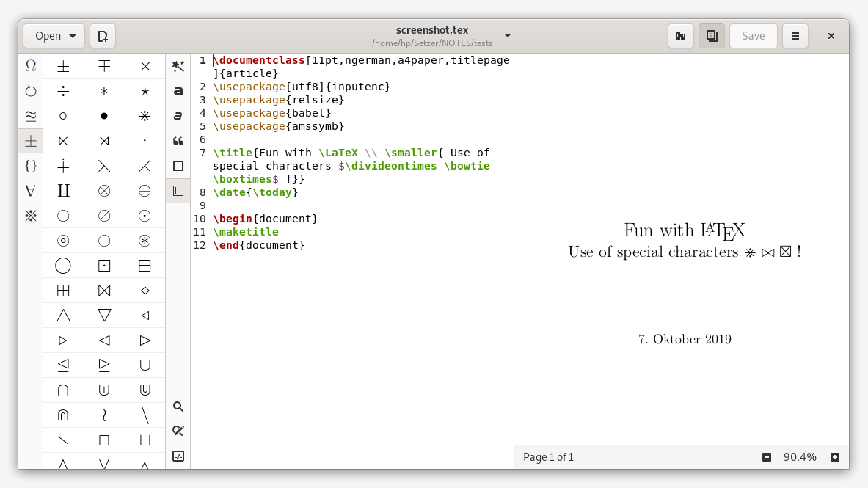Image resolution: width=868 pixels, height=488 pixels.
Task: Insert the cap intersection symbol
Action: click(x=63, y=390)
